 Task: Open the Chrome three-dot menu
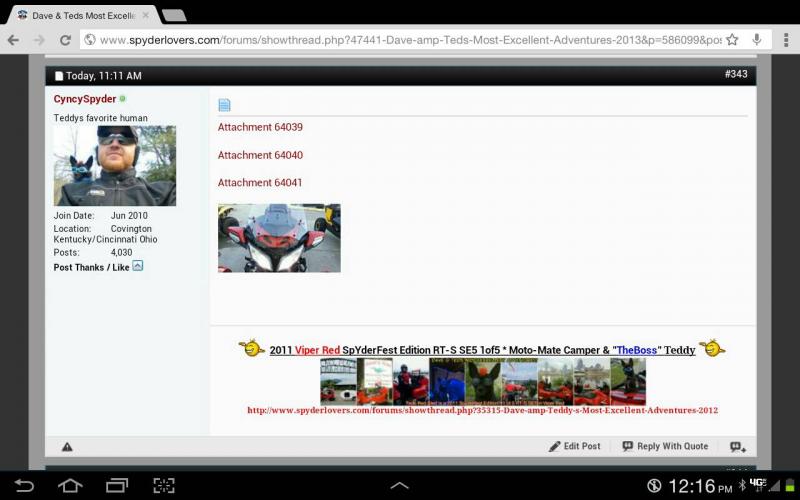click(786, 39)
